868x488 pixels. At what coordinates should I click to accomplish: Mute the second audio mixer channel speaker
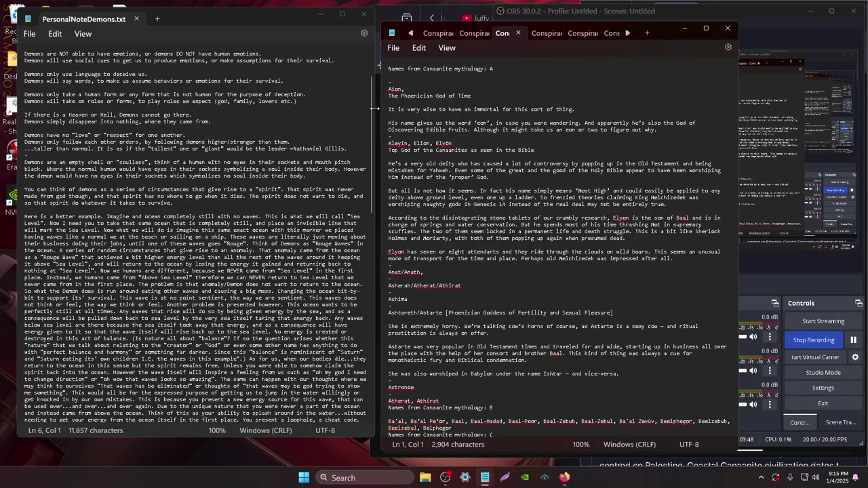[753, 371]
